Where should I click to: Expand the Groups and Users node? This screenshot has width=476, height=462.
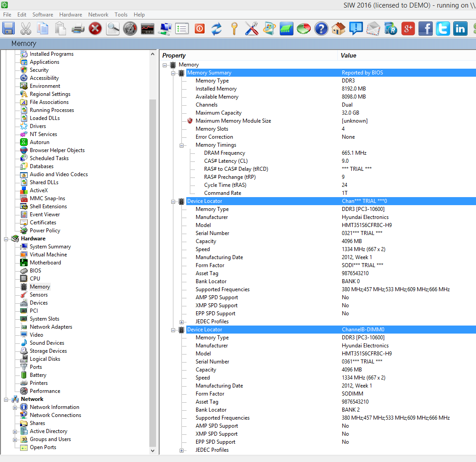(x=15, y=440)
